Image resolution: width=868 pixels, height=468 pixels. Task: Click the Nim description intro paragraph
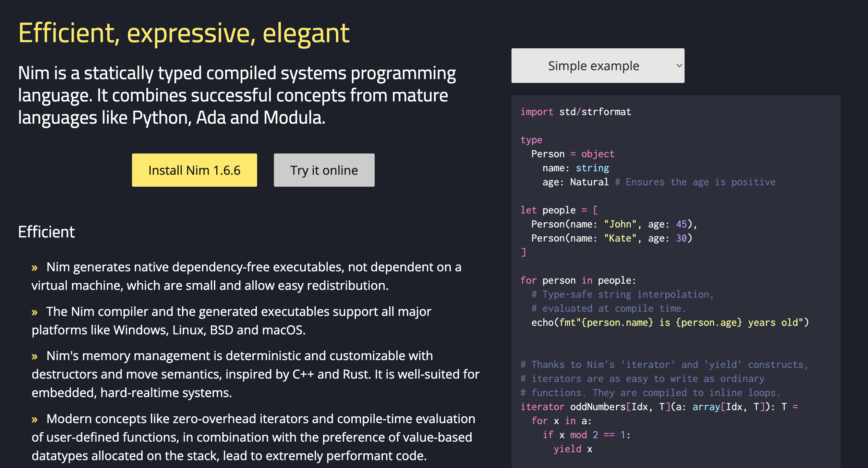237,95
